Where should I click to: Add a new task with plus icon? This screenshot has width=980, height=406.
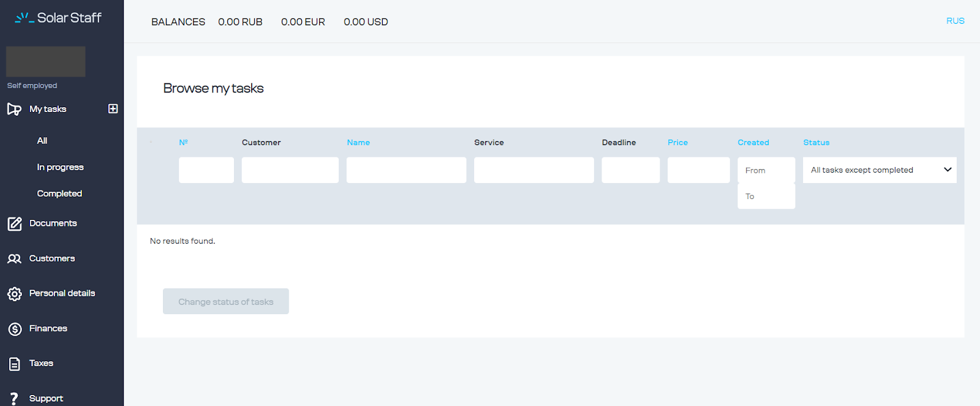tap(113, 108)
